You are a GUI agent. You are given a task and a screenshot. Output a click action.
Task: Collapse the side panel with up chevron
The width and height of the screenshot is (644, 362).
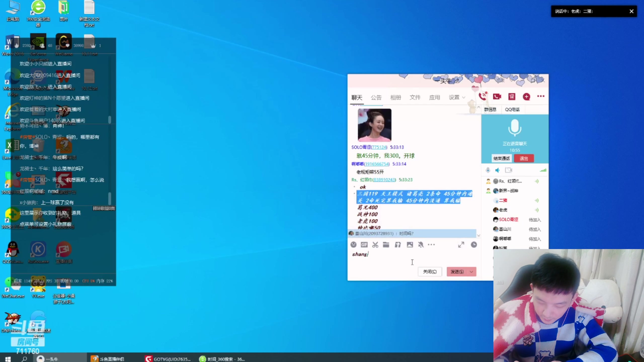point(478,107)
